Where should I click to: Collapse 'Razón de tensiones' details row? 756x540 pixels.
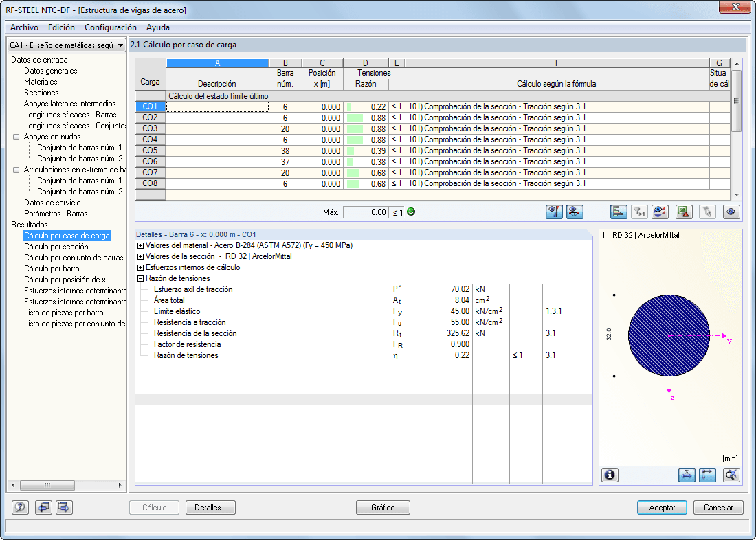(x=140, y=279)
